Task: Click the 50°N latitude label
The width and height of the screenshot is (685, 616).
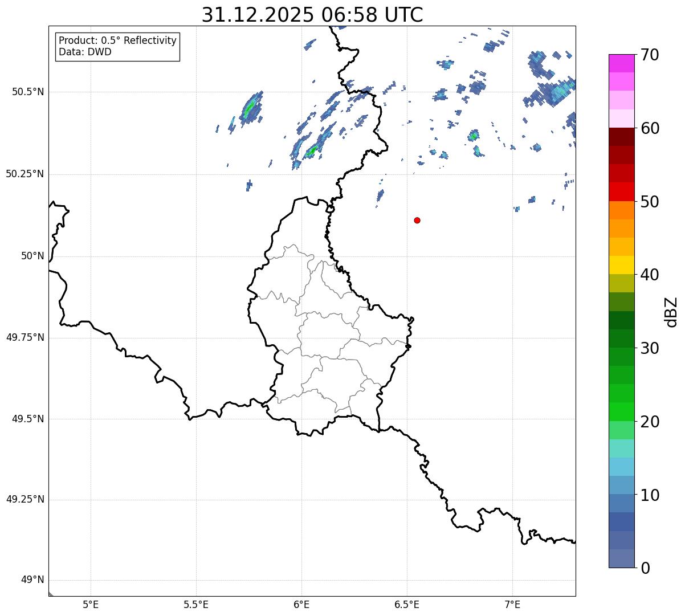Action: point(32,256)
